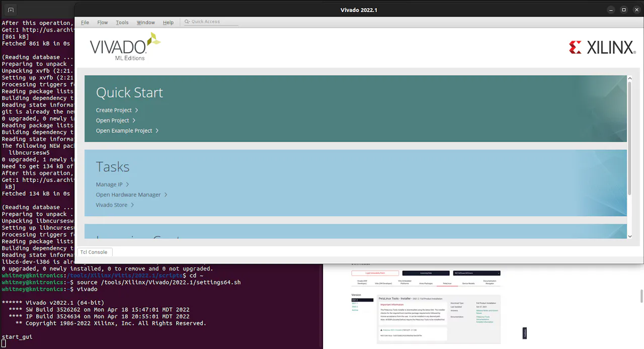Click the Vivado start page scrollbar thumb
This screenshot has width=644, height=349.
tap(629, 138)
